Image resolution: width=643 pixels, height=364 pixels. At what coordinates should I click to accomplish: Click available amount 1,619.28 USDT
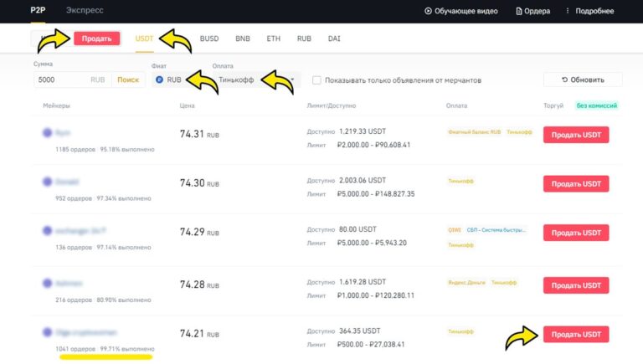(x=363, y=282)
